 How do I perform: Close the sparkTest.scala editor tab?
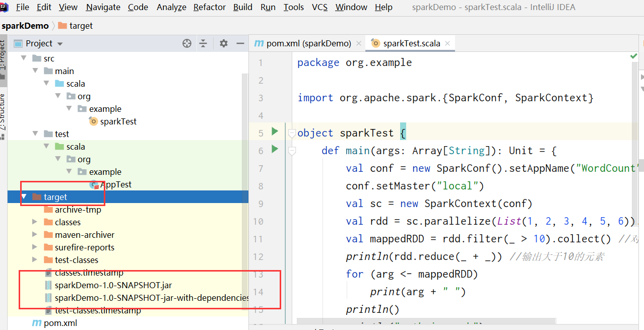click(448, 43)
